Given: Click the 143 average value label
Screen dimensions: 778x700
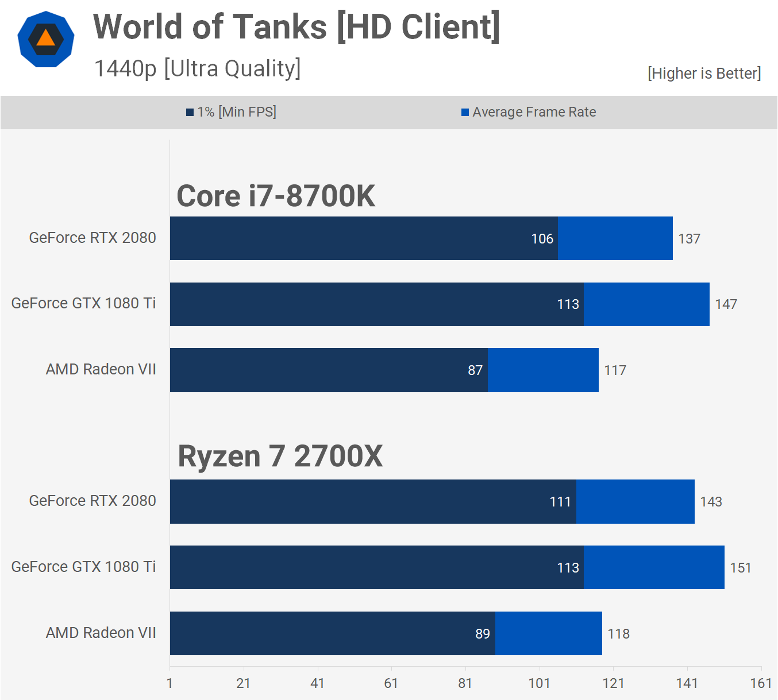Looking at the screenshot, I should coord(711,502).
